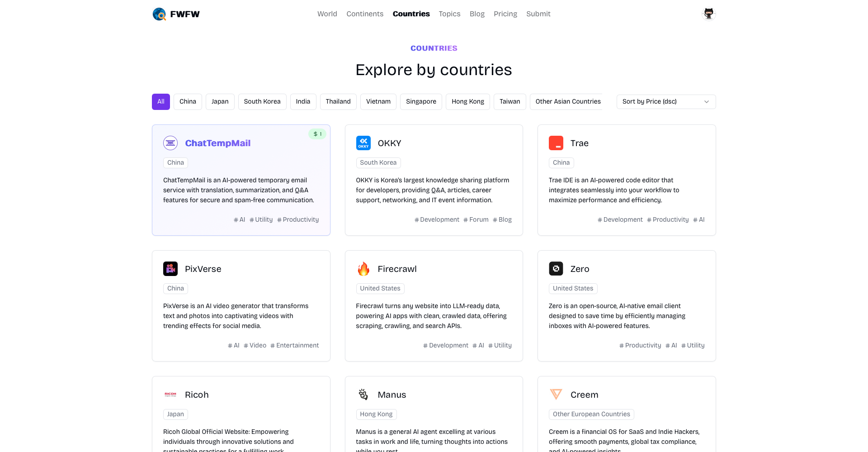This screenshot has width=868, height=452.
Task: Open the OKKY title link
Action: tap(390, 143)
